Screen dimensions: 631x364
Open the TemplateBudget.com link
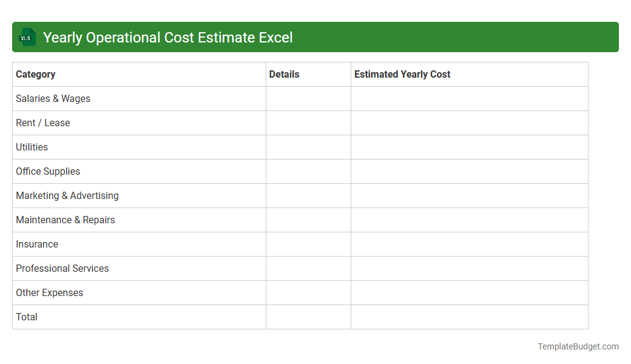tap(578, 346)
